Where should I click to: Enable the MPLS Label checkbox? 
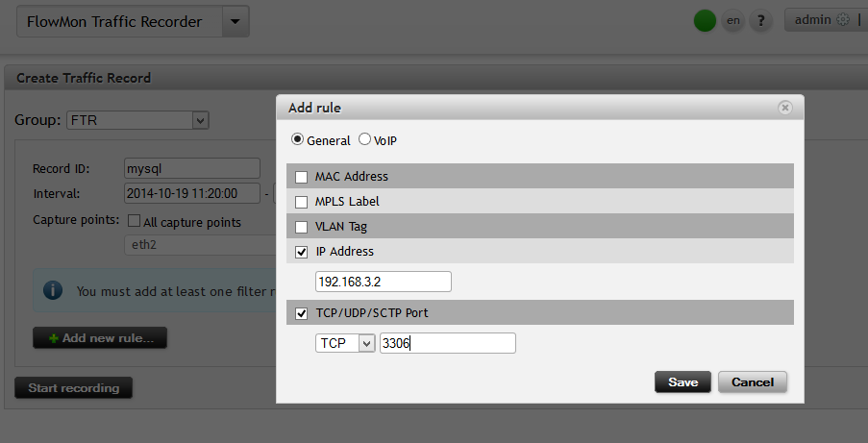pyautogui.click(x=301, y=202)
